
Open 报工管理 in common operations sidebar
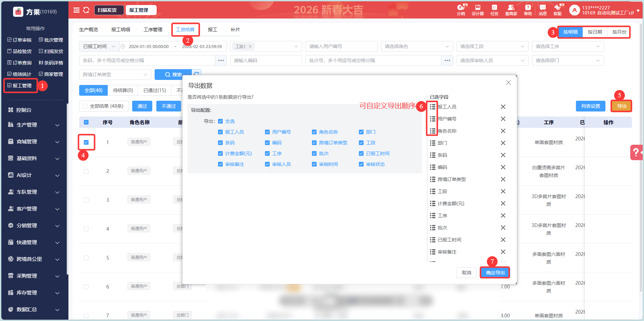[19, 86]
